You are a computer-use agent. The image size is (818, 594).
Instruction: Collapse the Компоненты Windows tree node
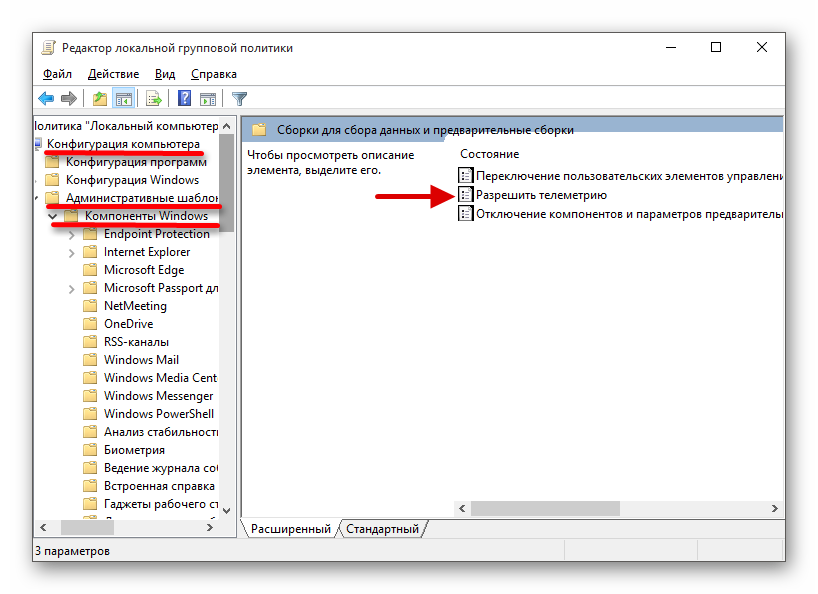tap(52, 216)
